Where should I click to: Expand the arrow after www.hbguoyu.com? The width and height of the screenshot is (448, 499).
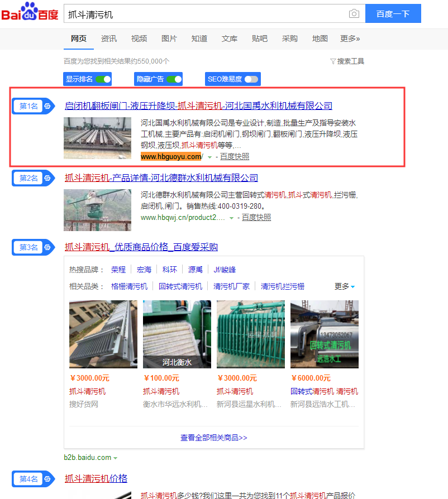coord(209,157)
